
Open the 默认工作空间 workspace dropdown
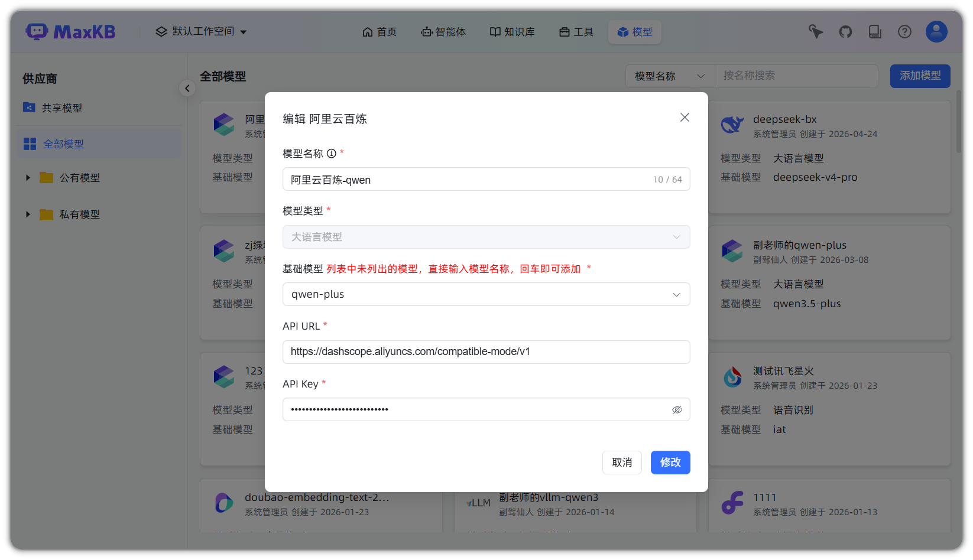point(201,31)
